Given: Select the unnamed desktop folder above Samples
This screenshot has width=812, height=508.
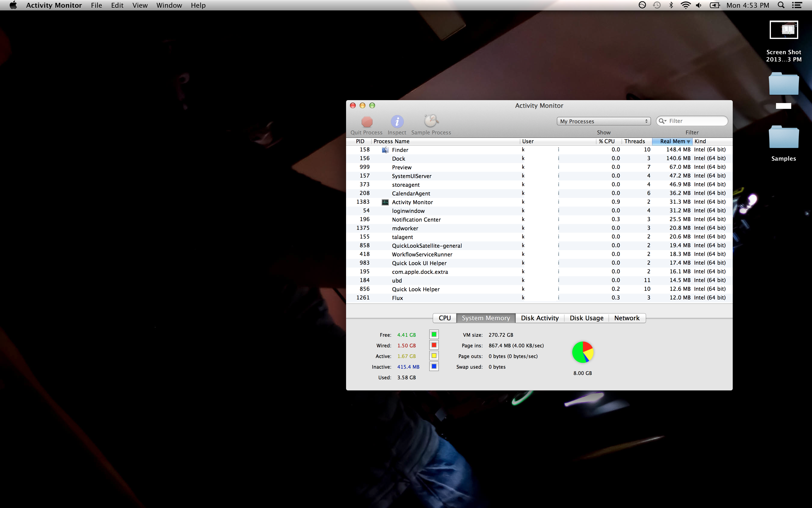Looking at the screenshot, I should [783, 84].
